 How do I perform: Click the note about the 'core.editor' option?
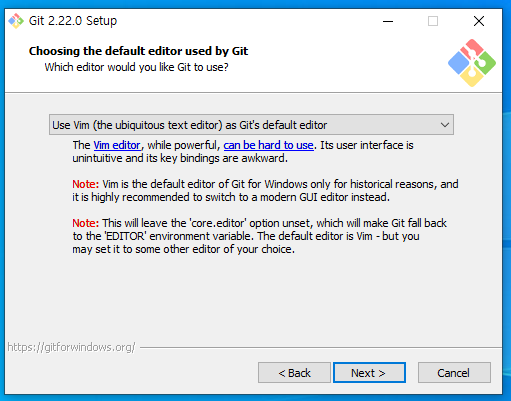tap(260, 236)
